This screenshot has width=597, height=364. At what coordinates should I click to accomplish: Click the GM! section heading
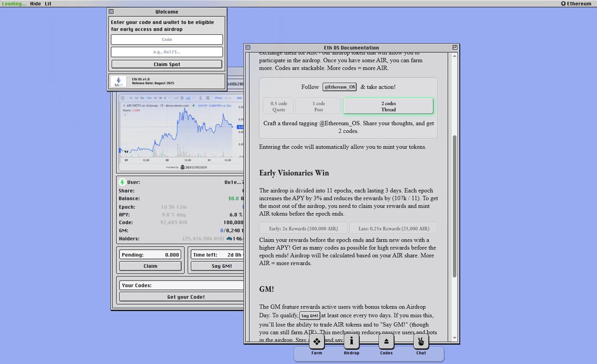pyautogui.click(x=267, y=288)
